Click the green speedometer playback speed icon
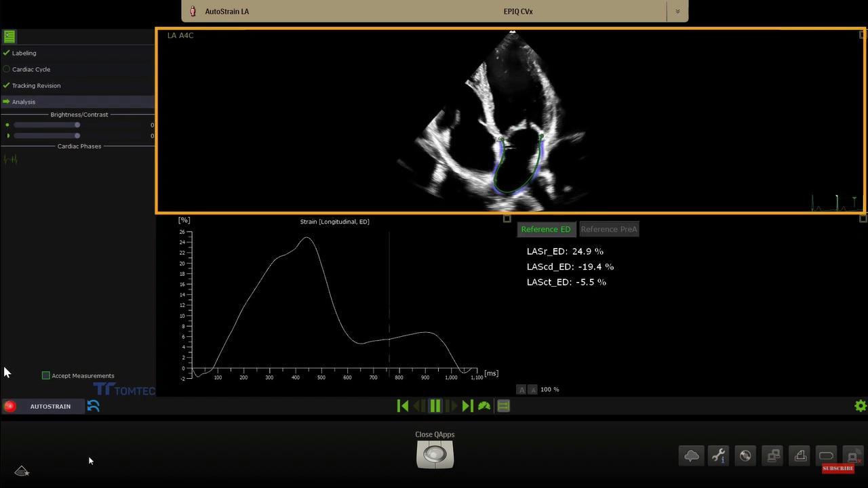This screenshot has height=488, width=868. pos(484,406)
